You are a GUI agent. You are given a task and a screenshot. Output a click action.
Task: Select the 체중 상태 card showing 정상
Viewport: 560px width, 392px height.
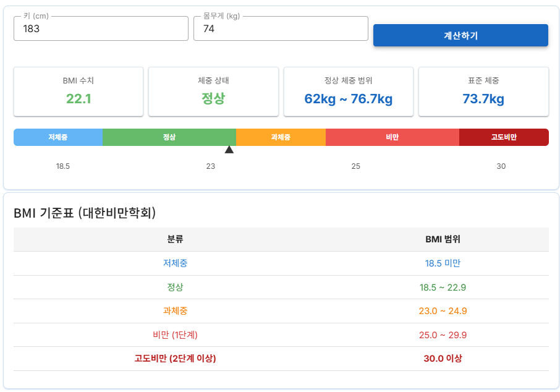tap(213, 92)
